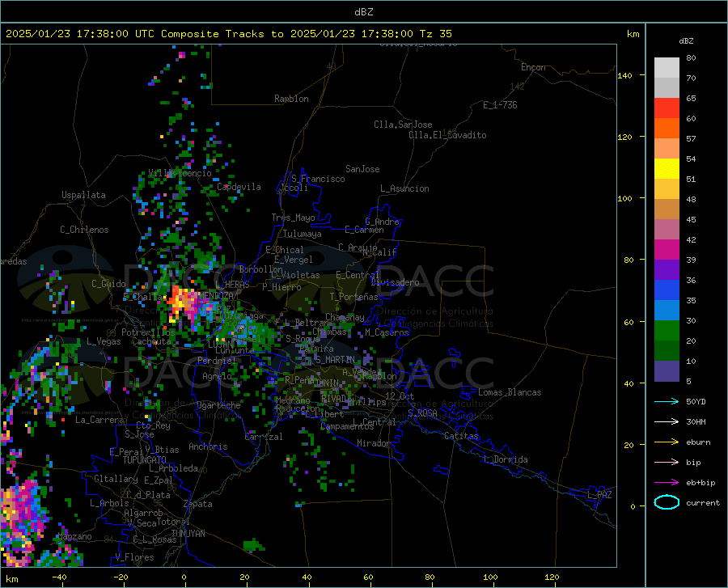Click the Ugarteche label
This screenshot has height=588, width=728.
tap(218, 405)
